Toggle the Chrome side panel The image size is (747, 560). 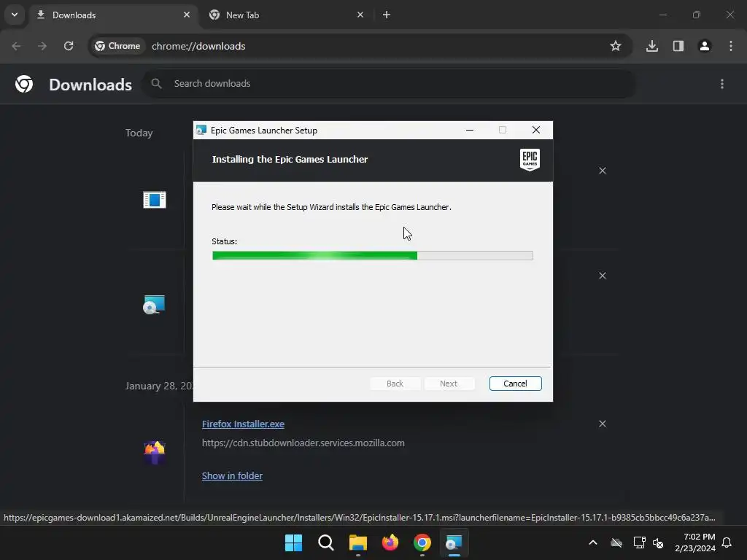[x=678, y=46]
